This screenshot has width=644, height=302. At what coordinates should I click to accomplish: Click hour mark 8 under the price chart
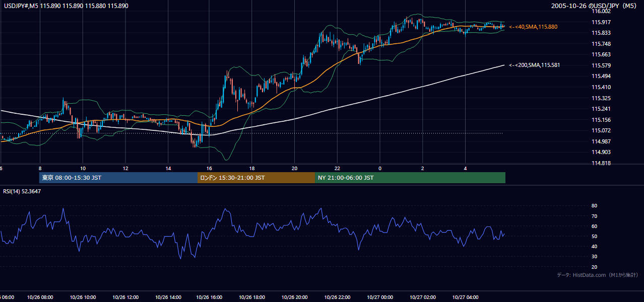click(40, 169)
